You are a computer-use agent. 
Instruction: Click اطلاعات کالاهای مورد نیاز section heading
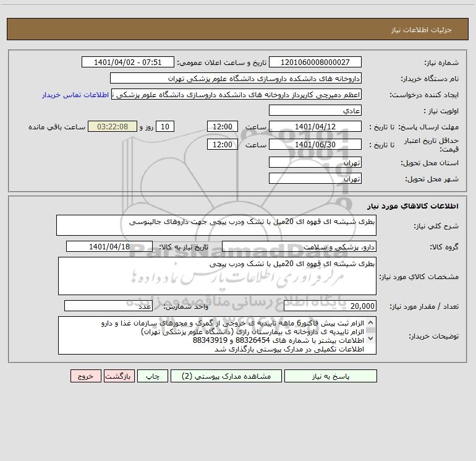click(x=413, y=206)
